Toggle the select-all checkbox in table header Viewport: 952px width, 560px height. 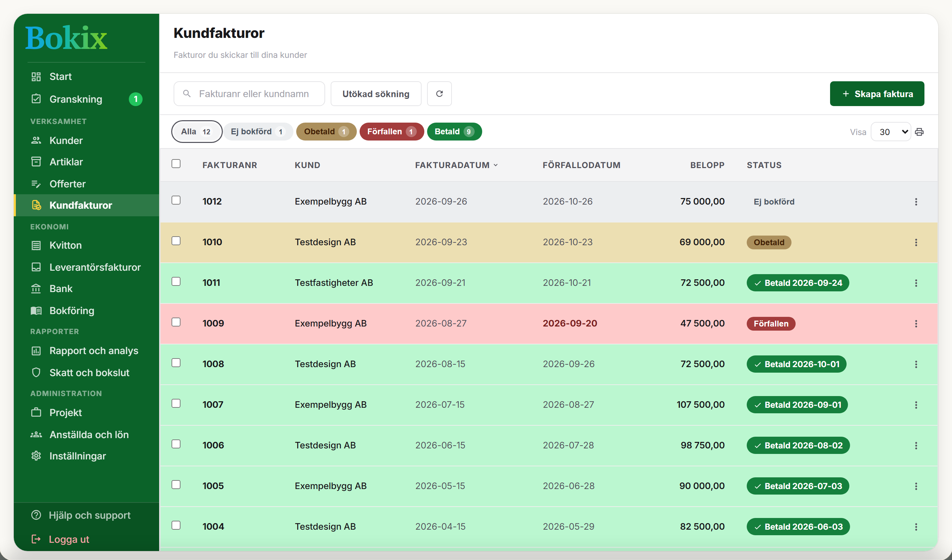pyautogui.click(x=176, y=164)
